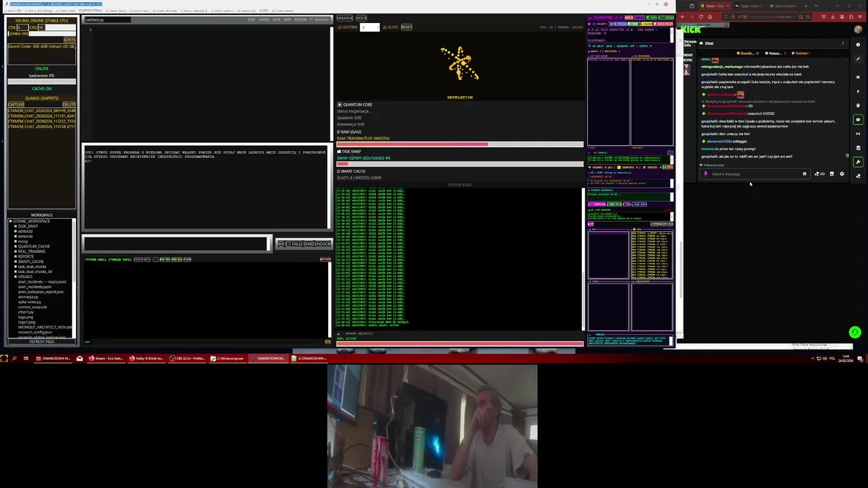Click the wrench icon in Kick sidebar

pos(858,161)
